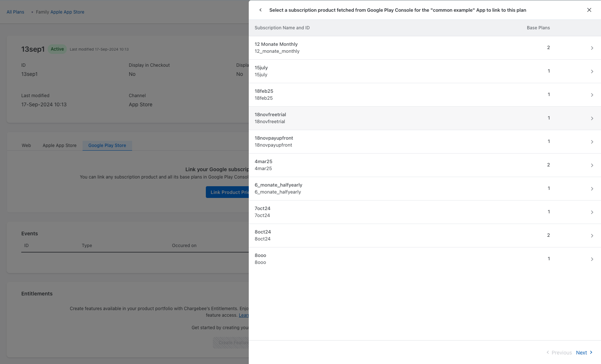Switch to the Google Play Store tab
Screen dimensions: 601x364
pyautogui.click(x=107, y=146)
